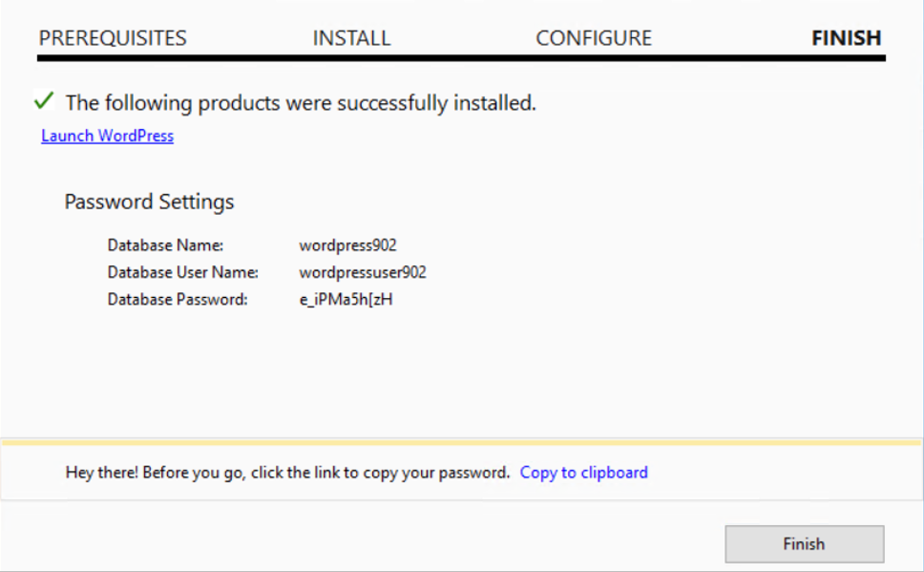Image resolution: width=924 pixels, height=572 pixels.
Task: Click the Database Name: label
Action: coord(165,245)
